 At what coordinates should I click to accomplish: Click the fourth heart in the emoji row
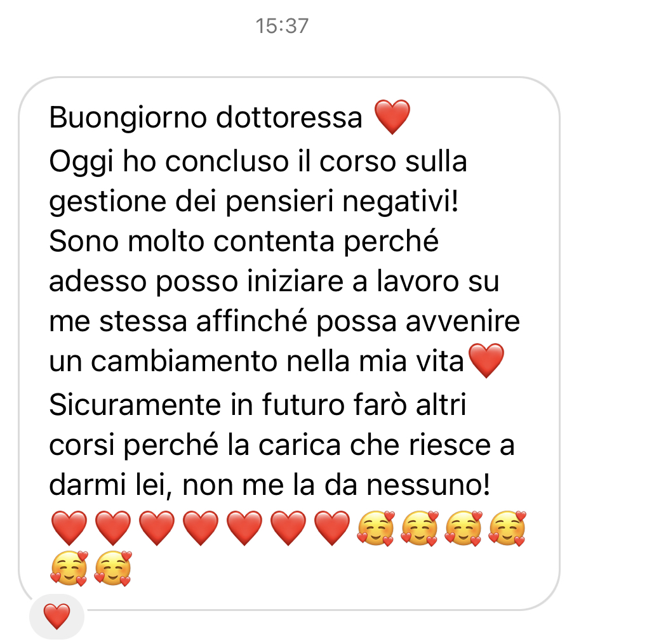201,529
